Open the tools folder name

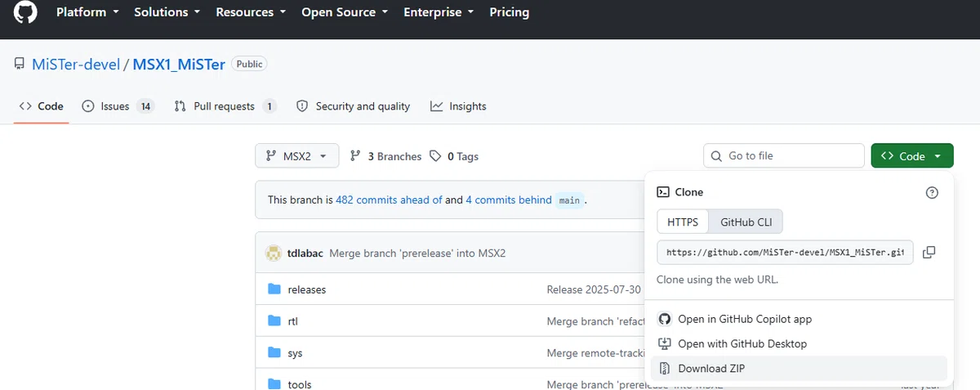(300, 384)
